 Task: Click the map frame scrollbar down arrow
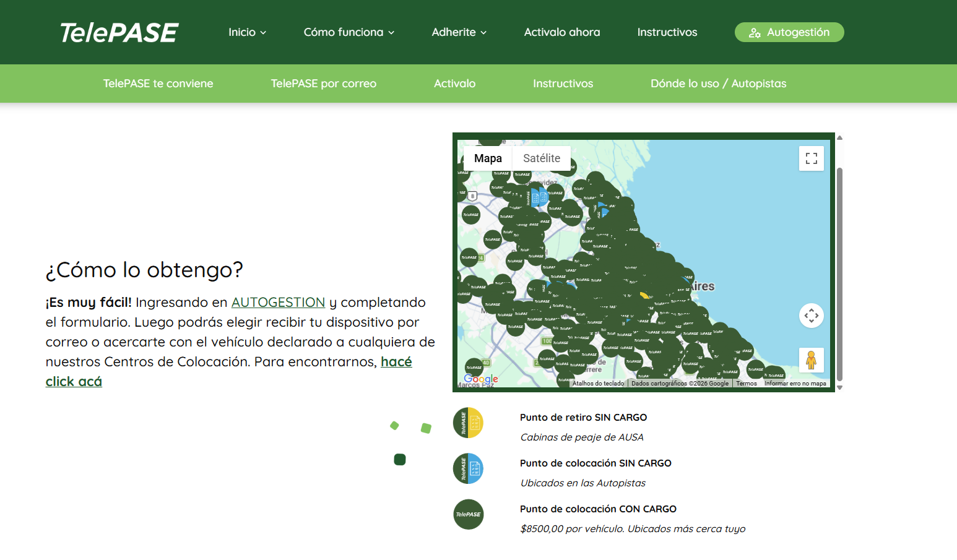click(840, 388)
